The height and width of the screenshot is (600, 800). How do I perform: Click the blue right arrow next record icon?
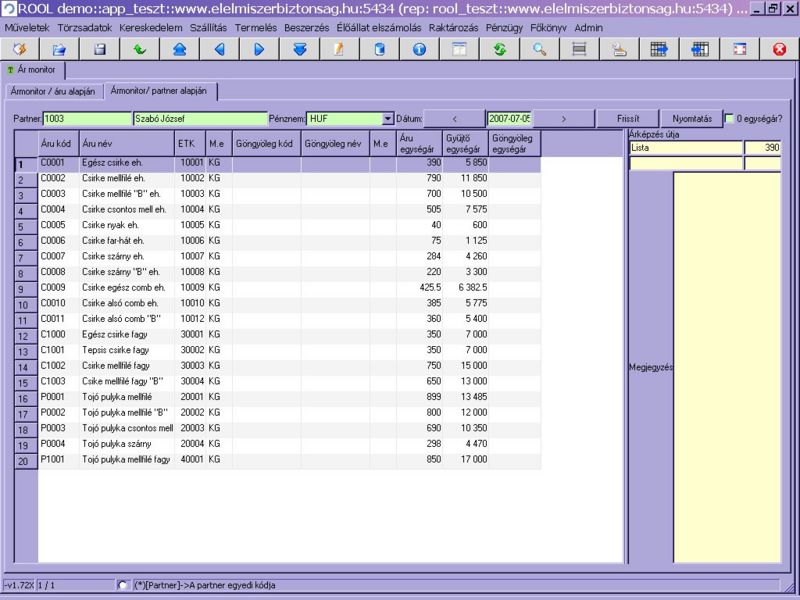259,48
